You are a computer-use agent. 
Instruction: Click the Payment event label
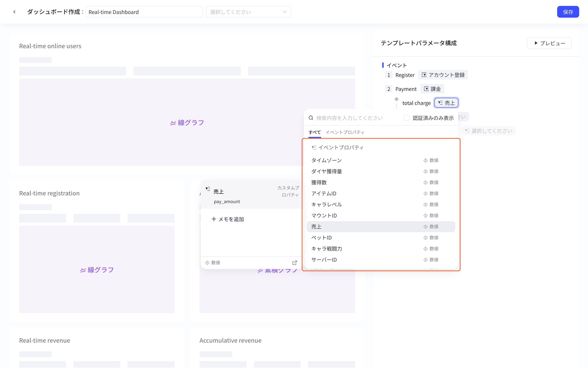(406, 89)
